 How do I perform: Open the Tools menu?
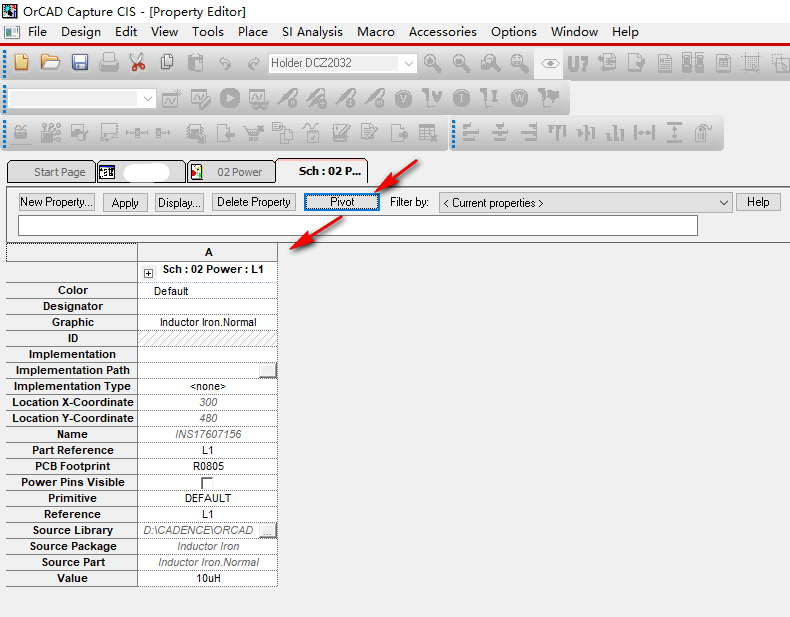pyautogui.click(x=208, y=32)
